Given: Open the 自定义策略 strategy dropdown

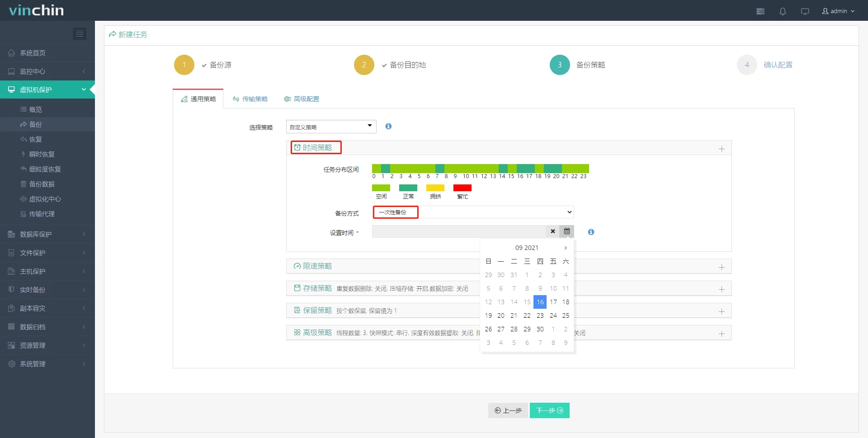Looking at the screenshot, I should pos(330,127).
